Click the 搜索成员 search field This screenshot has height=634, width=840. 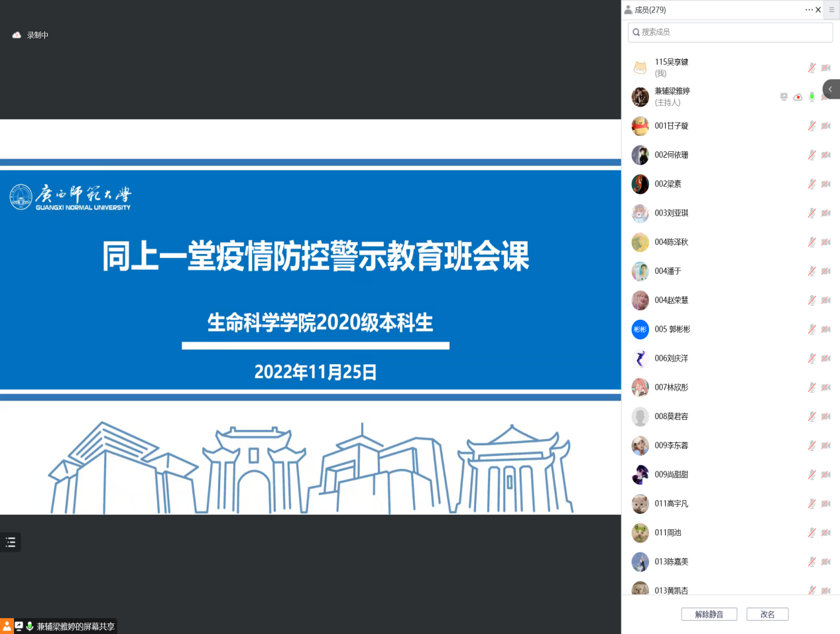pos(730,32)
